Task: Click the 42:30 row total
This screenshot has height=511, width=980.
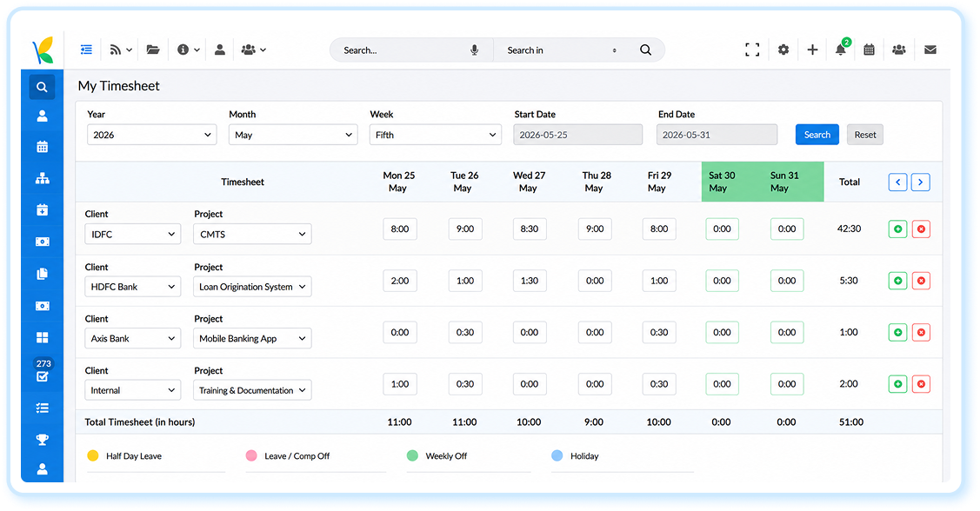Action: pos(849,229)
